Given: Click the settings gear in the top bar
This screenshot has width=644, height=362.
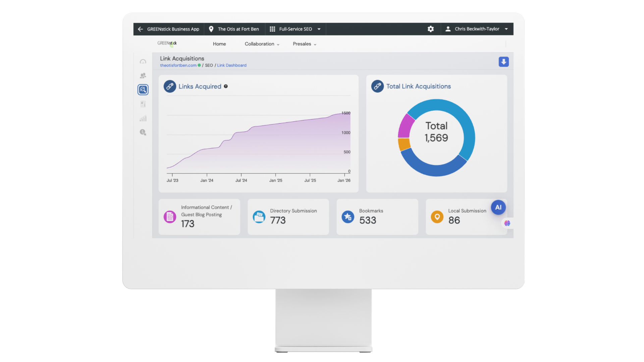Looking at the screenshot, I should pyautogui.click(x=431, y=29).
